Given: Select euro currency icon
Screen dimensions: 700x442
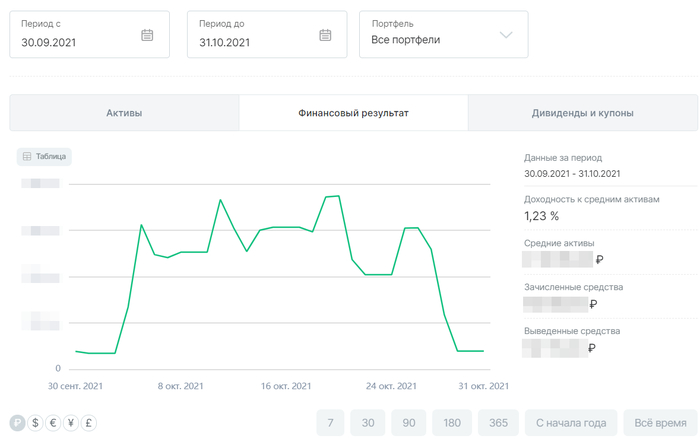Looking at the screenshot, I should pyautogui.click(x=53, y=423).
